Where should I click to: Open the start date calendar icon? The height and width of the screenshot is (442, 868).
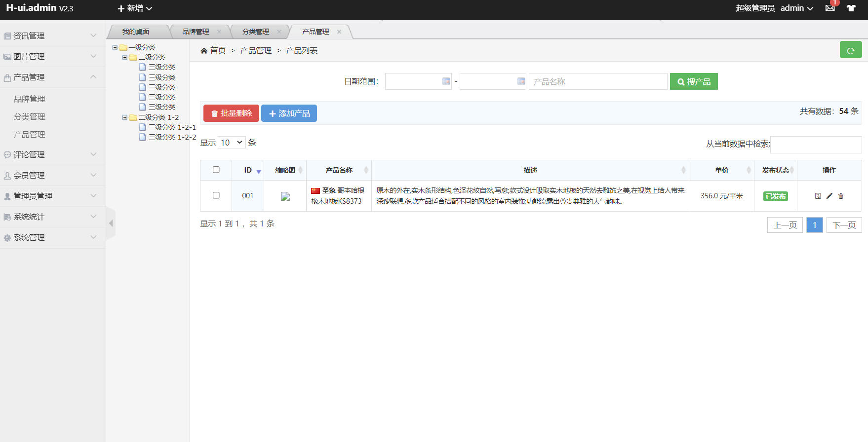click(446, 81)
